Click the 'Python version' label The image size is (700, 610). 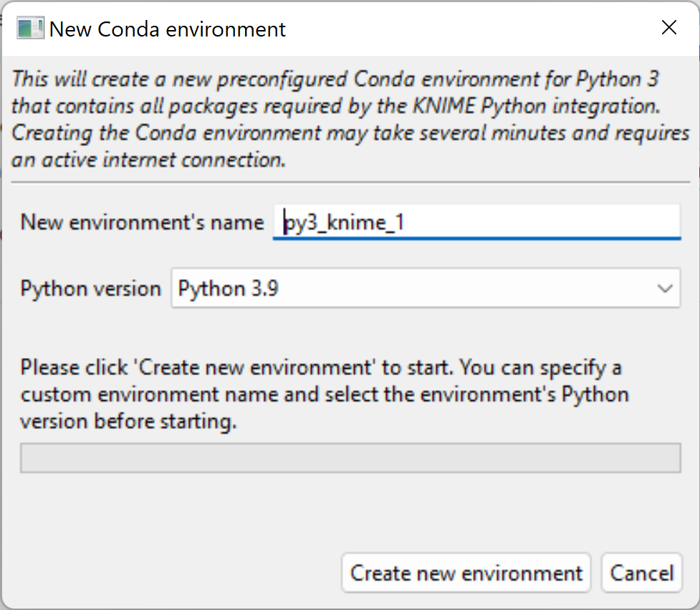point(90,289)
